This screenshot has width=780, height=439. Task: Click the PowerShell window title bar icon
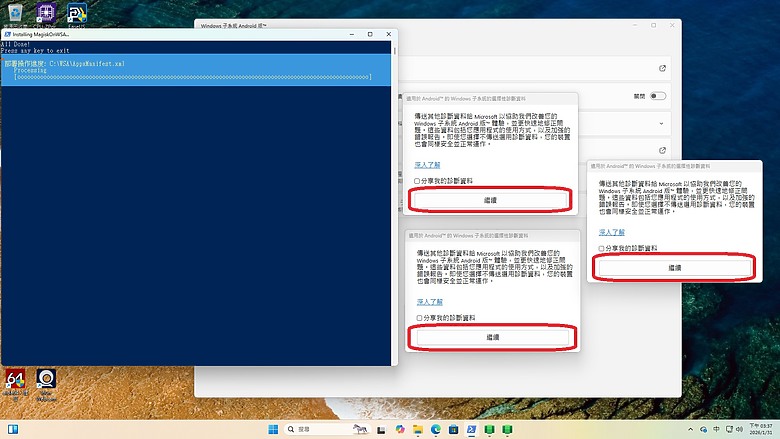click(x=7, y=34)
